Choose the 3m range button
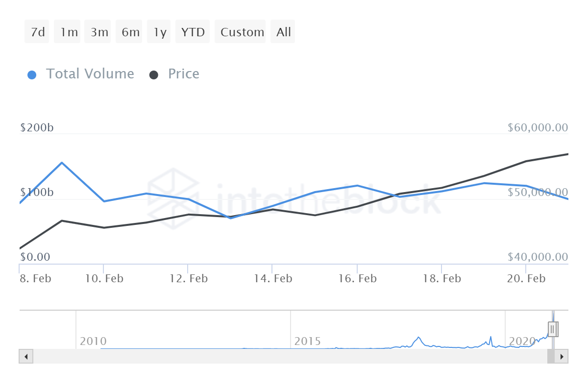The height and width of the screenshot is (392, 588). pos(99,32)
